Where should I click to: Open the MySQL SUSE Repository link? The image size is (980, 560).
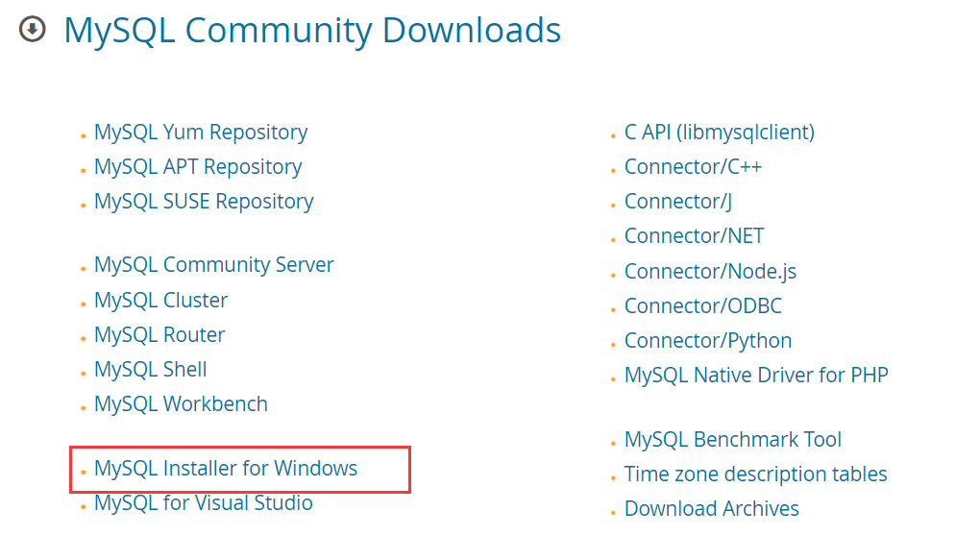coord(204,202)
